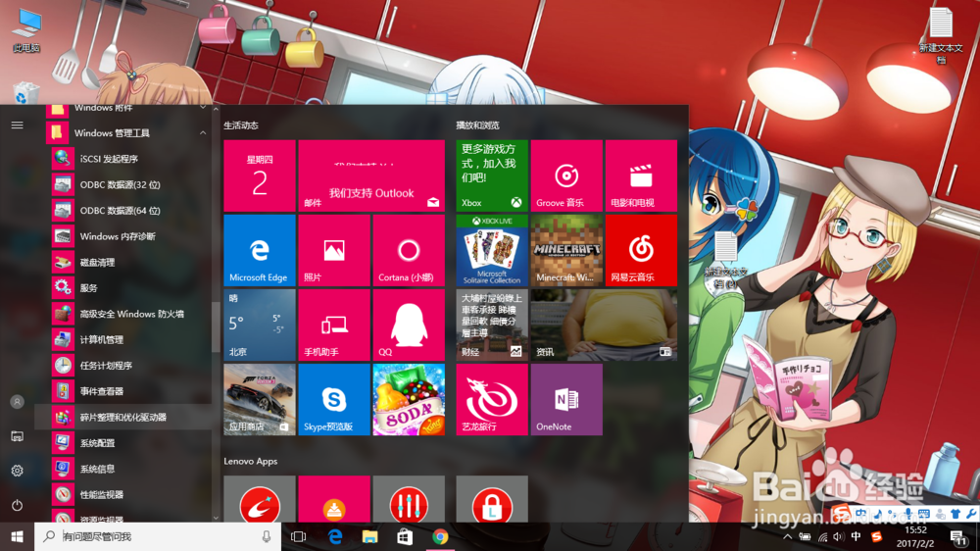The height and width of the screenshot is (551, 980).
Task: Launch the QQ tile
Action: [409, 325]
